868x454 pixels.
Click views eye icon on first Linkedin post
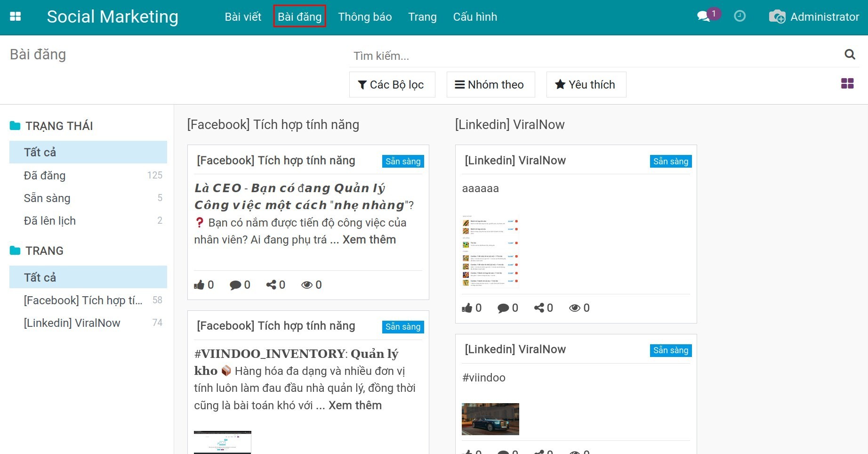click(x=574, y=308)
